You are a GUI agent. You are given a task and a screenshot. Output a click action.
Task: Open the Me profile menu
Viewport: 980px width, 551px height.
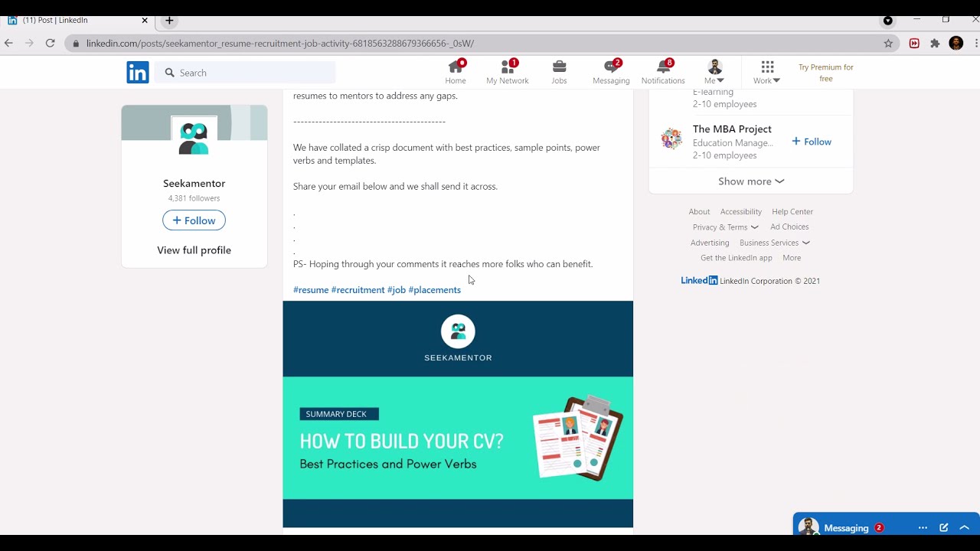[714, 72]
